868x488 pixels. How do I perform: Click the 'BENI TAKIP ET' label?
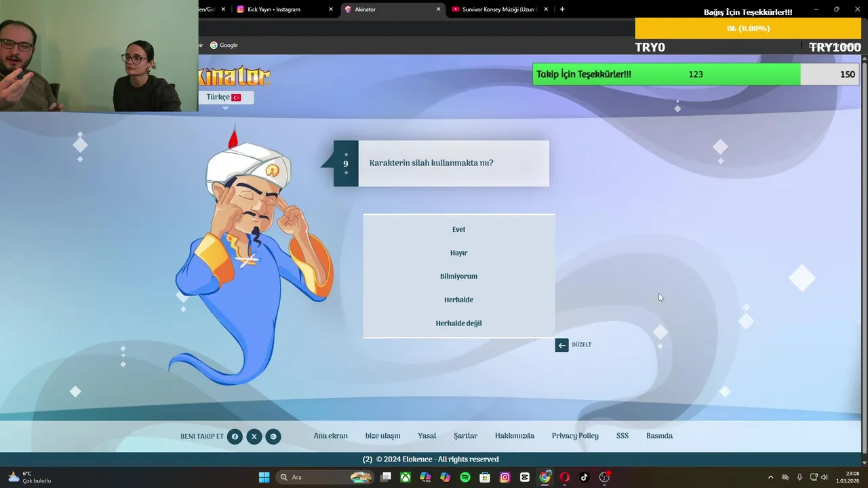pyautogui.click(x=202, y=436)
